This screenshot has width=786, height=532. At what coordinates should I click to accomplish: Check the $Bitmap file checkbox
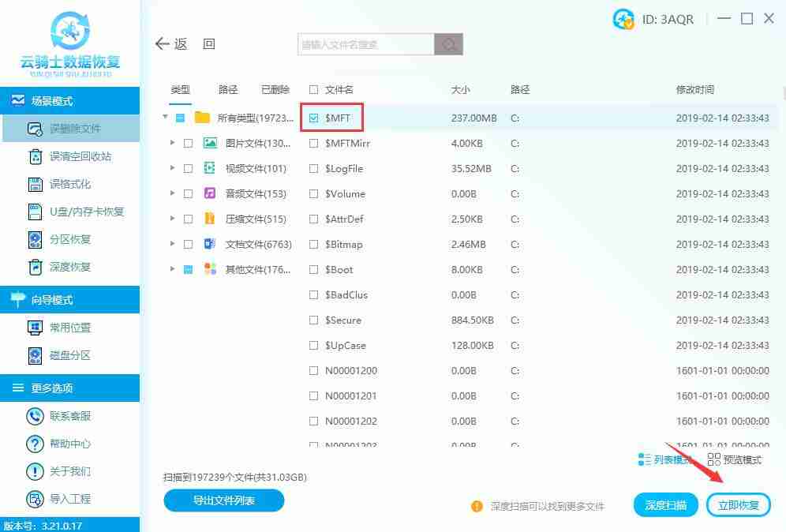click(314, 244)
